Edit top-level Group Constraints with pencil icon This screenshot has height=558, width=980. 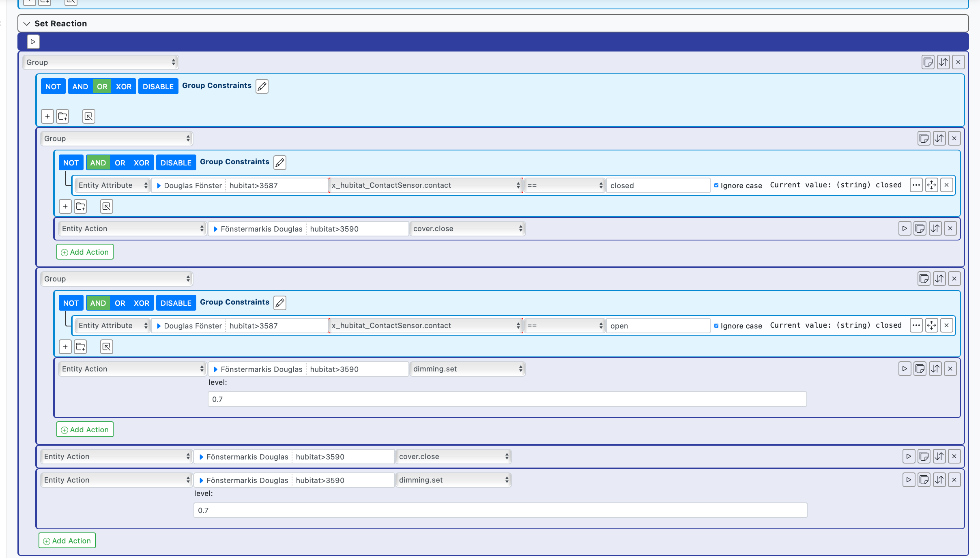262,86
